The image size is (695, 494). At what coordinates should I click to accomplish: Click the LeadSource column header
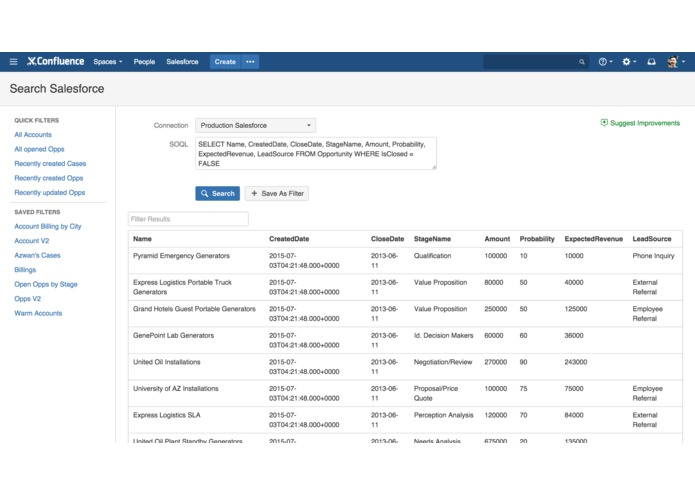pos(652,239)
